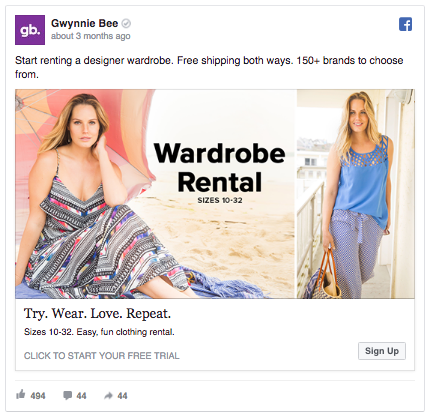The width and height of the screenshot is (426, 418).
Task: Open comments via speech bubble icon
Action: coord(68,396)
